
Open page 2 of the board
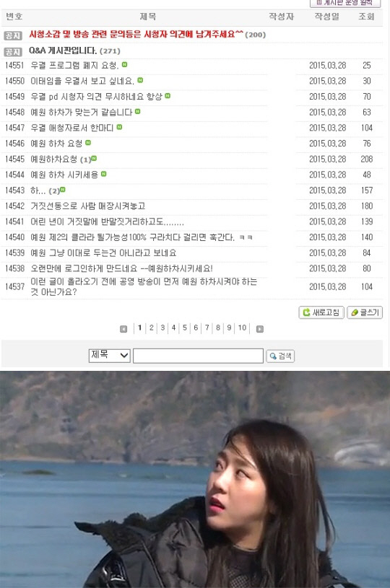[151, 328]
